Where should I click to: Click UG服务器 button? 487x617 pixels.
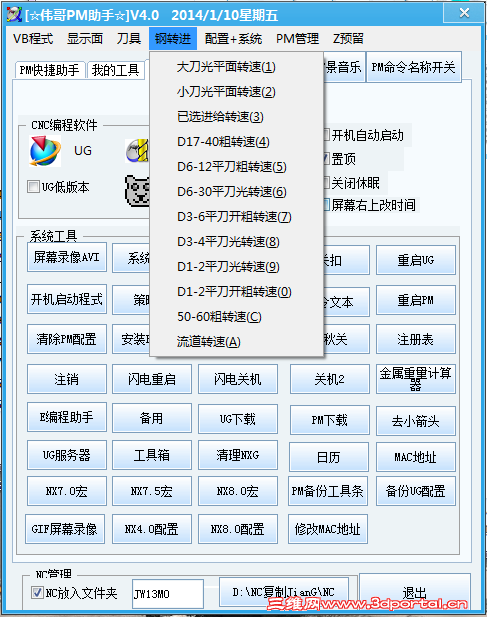click(x=67, y=455)
